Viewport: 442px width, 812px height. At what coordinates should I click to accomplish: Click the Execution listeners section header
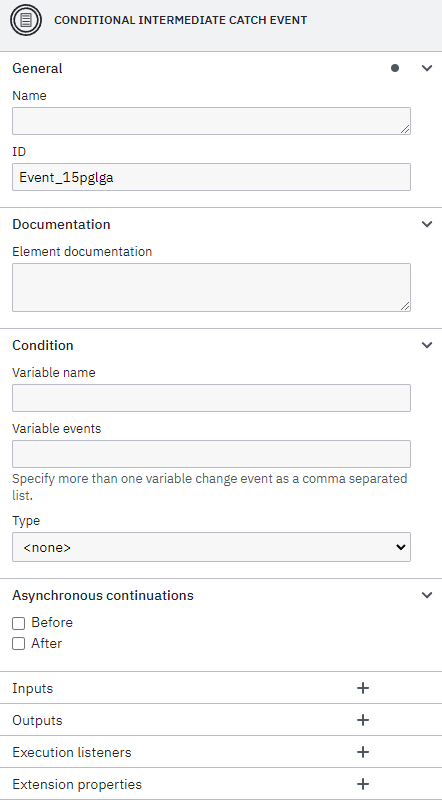click(x=221, y=752)
